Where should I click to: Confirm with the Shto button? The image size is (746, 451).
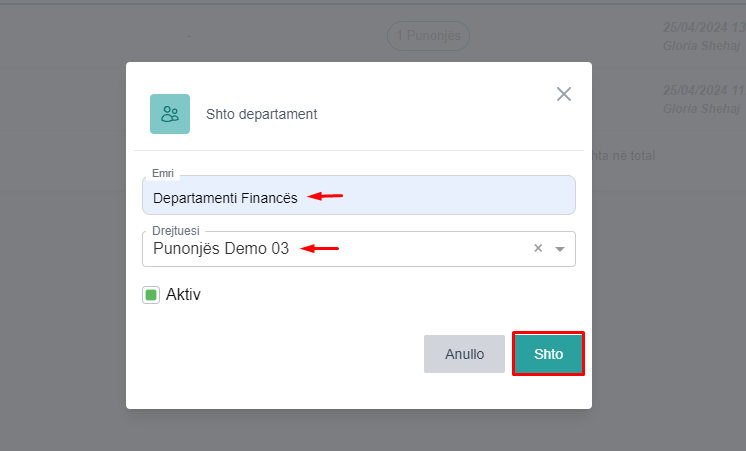[x=548, y=354]
